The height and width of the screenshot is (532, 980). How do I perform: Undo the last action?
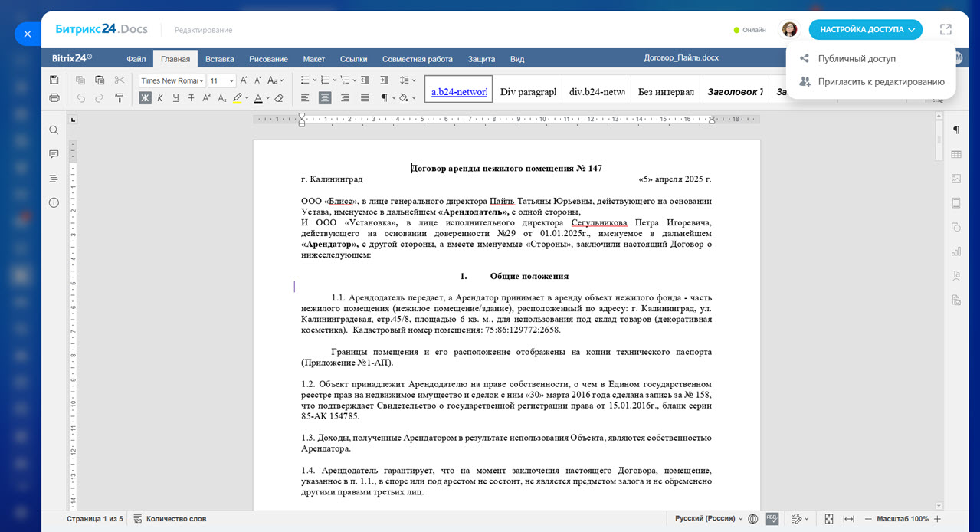pos(80,97)
